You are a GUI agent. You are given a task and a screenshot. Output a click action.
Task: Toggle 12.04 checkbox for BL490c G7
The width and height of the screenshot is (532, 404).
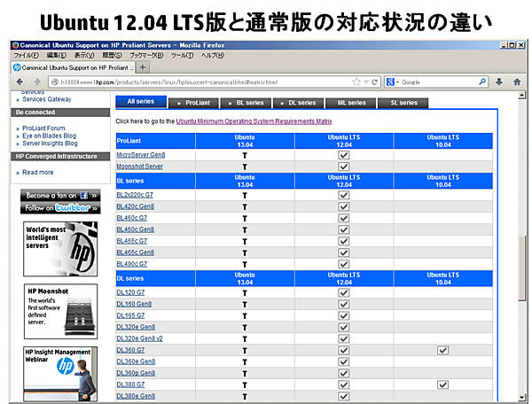344,264
